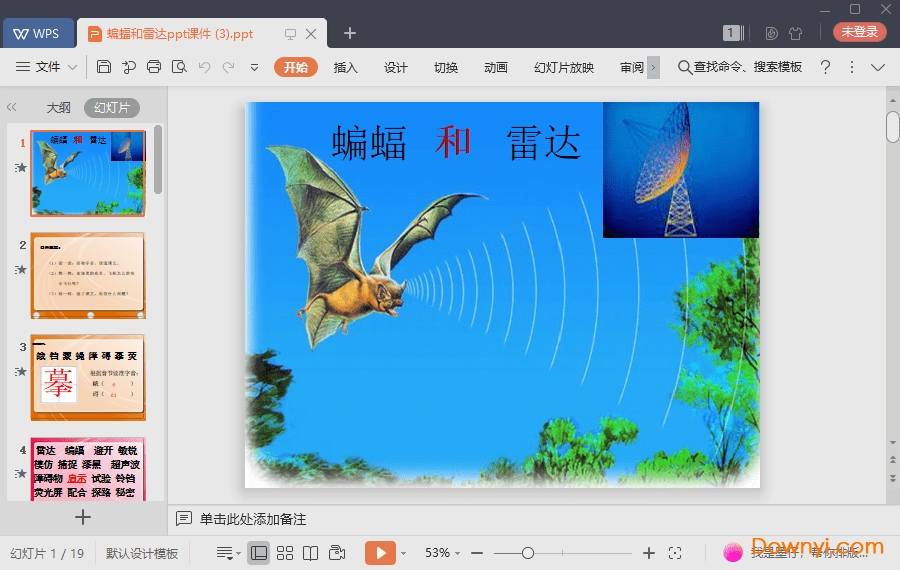
Task: Select the 开始 ribbon tab
Action: coord(296,67)
